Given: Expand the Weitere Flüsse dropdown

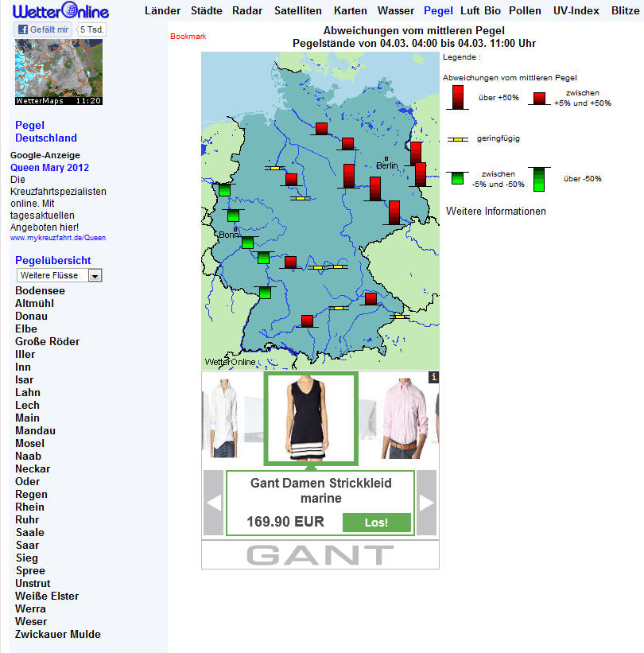Looking at the screenshot, I should pos(59,275).
